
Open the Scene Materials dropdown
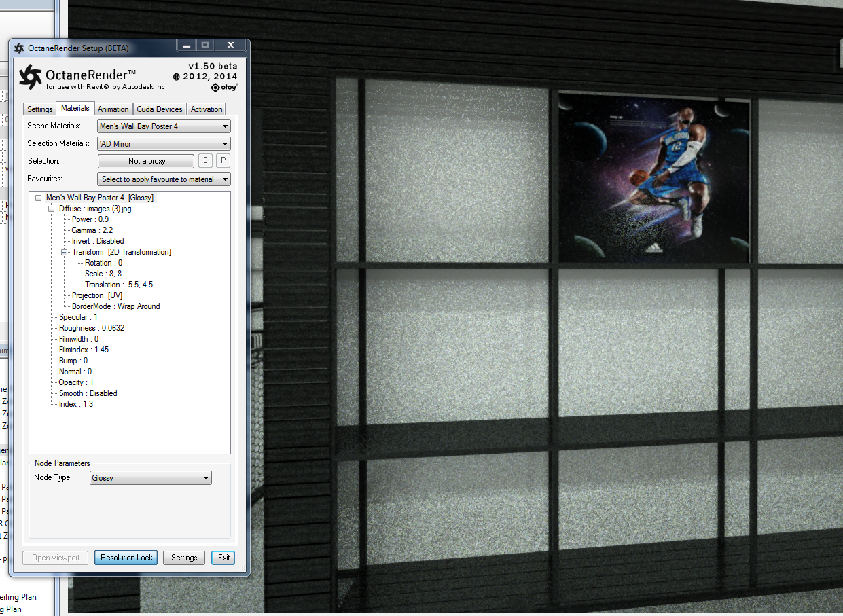(x=164, y=126)
